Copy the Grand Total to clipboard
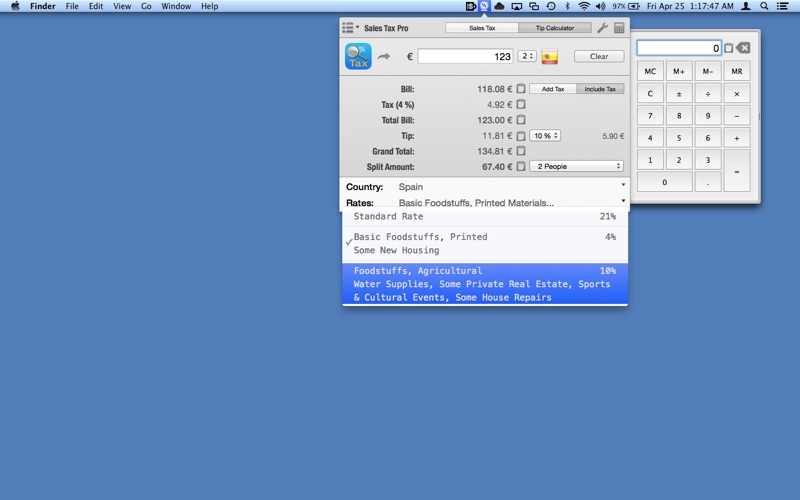Screen dimensions: 800x500 [x=521, y=151]
